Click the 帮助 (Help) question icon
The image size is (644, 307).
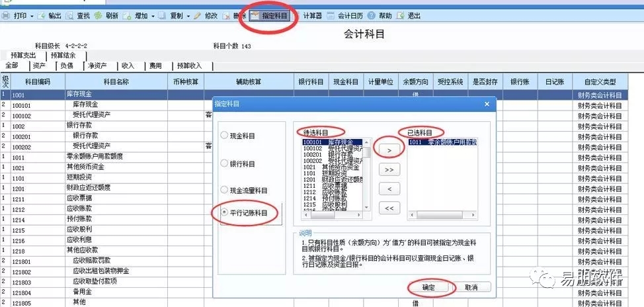(372, 15)
